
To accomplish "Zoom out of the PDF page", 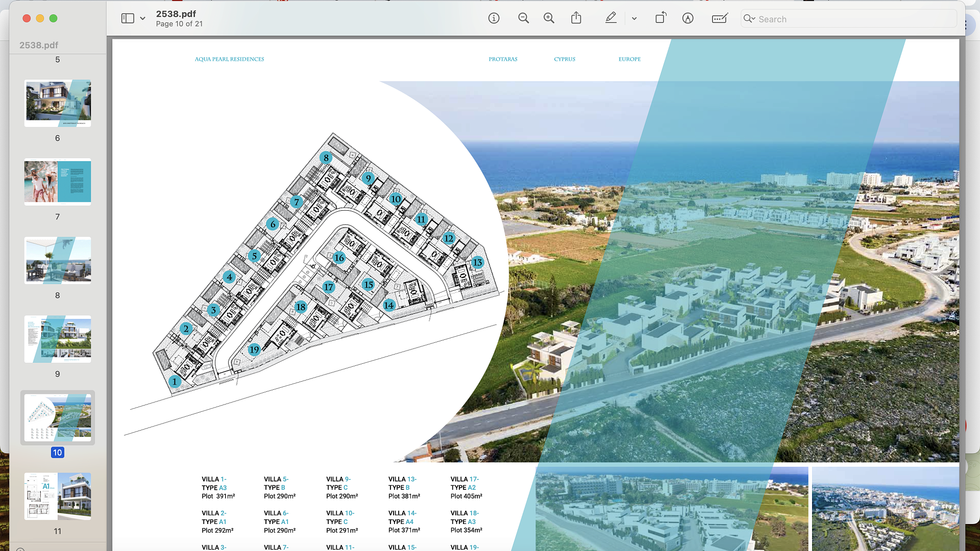I will point(523,18).
